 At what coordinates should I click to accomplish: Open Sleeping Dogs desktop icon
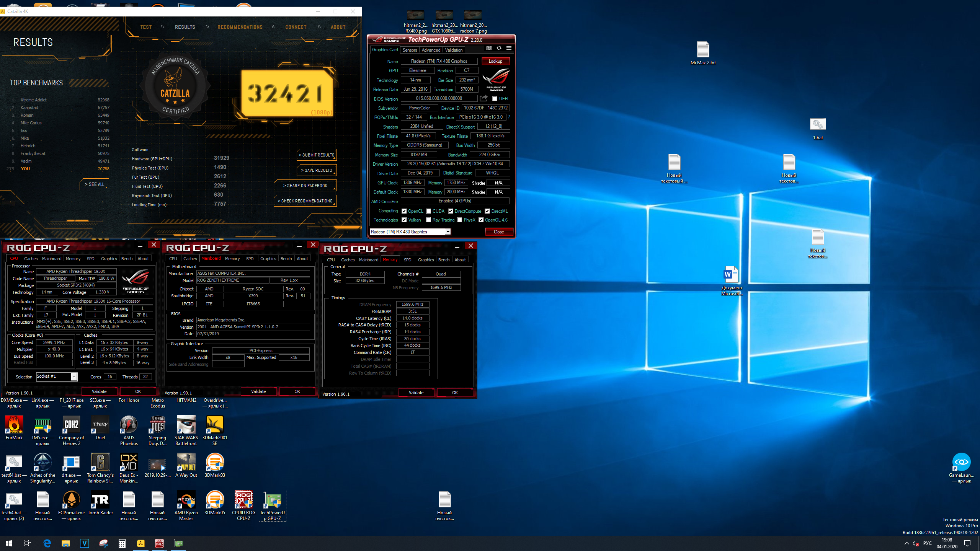tap(158, 431)
